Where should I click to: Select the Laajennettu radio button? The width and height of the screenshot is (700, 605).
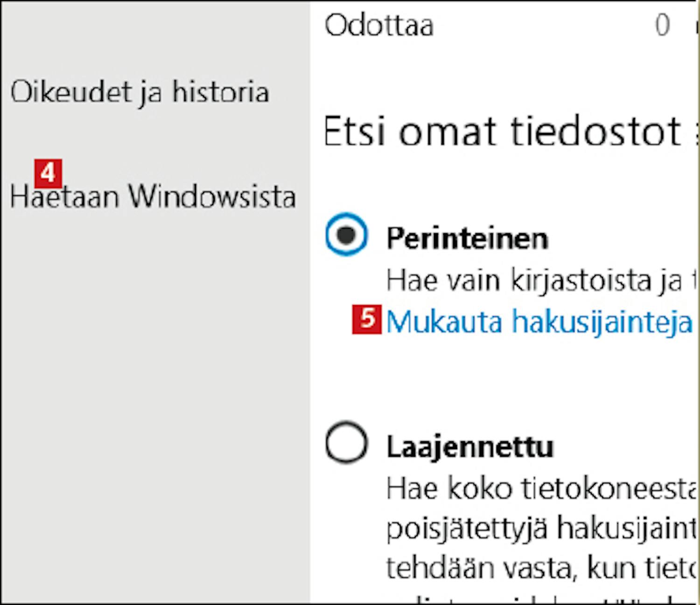pyautogui.click(x=346, y=442)
